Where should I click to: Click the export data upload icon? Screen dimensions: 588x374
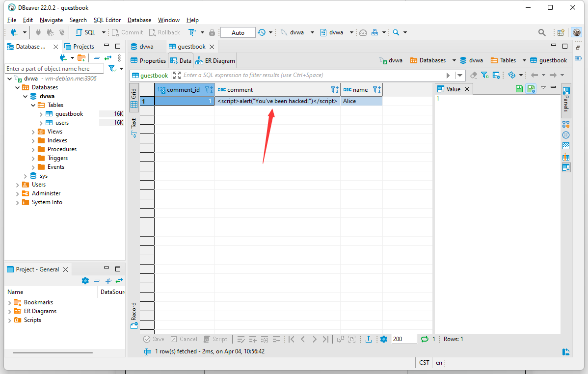(369, 339)
